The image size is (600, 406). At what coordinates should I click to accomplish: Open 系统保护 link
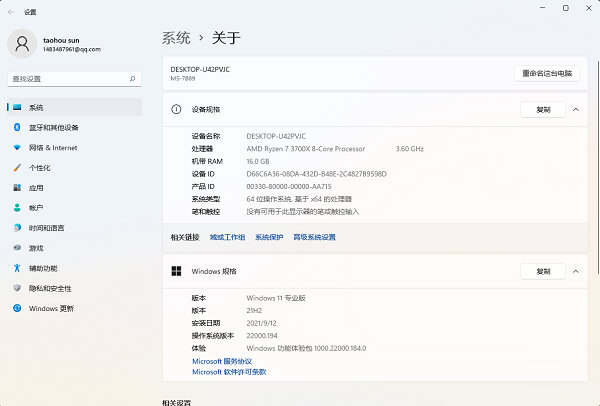point(269,237)
